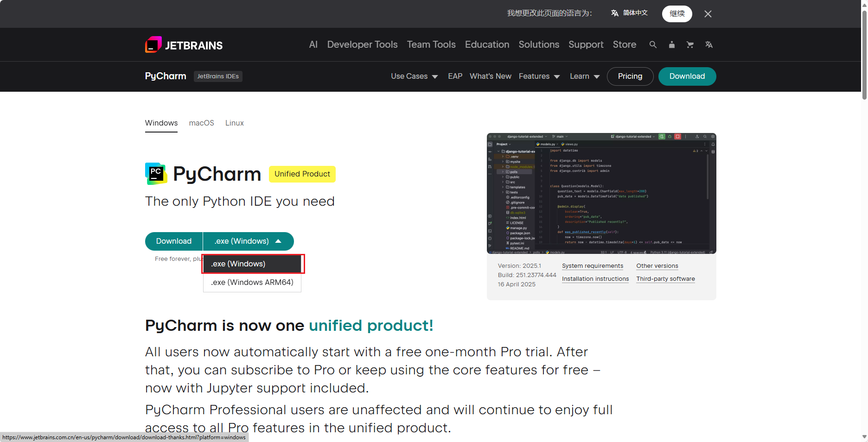Screen dimensions: 868x442
Task: Open the shopping cart icon
Action: [690, 44]
